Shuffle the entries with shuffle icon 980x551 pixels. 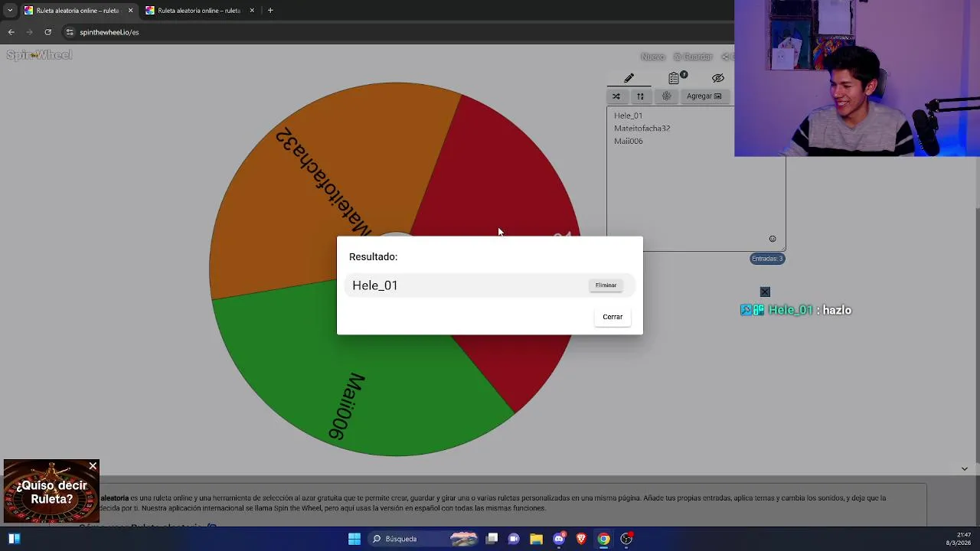616,96
